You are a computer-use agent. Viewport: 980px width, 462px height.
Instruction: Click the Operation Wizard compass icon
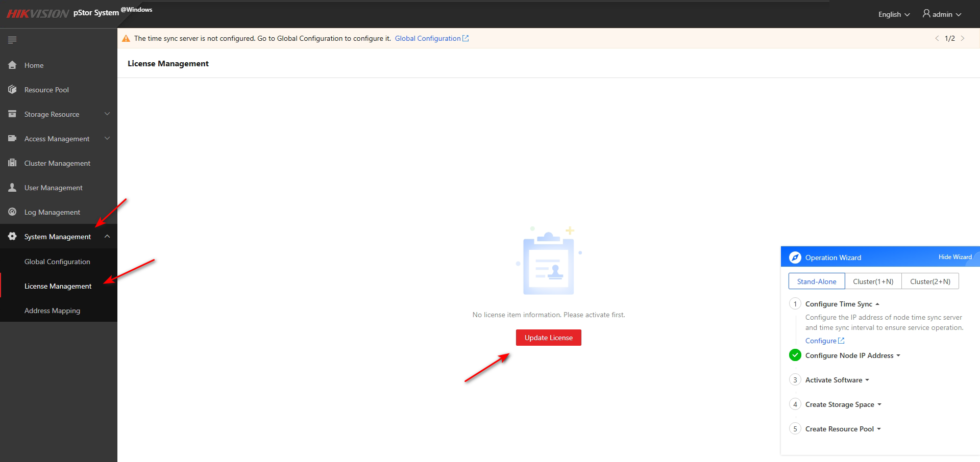(x=795, y=258)
